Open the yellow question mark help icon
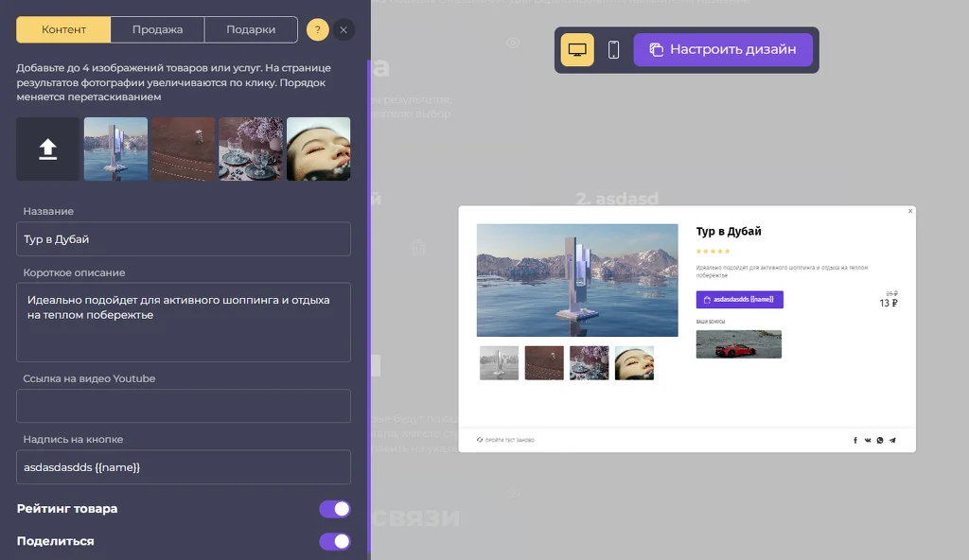 [x=318, y=29]
